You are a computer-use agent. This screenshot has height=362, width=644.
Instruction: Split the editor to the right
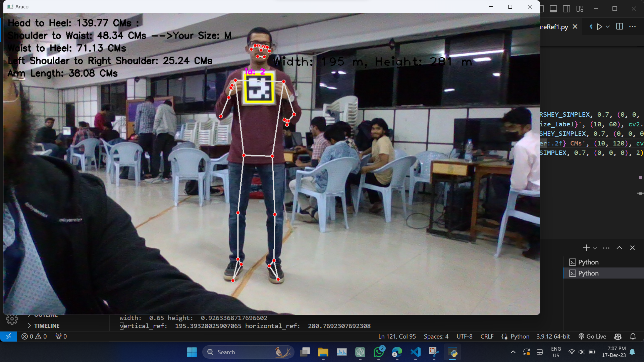(x=620, y=26)
